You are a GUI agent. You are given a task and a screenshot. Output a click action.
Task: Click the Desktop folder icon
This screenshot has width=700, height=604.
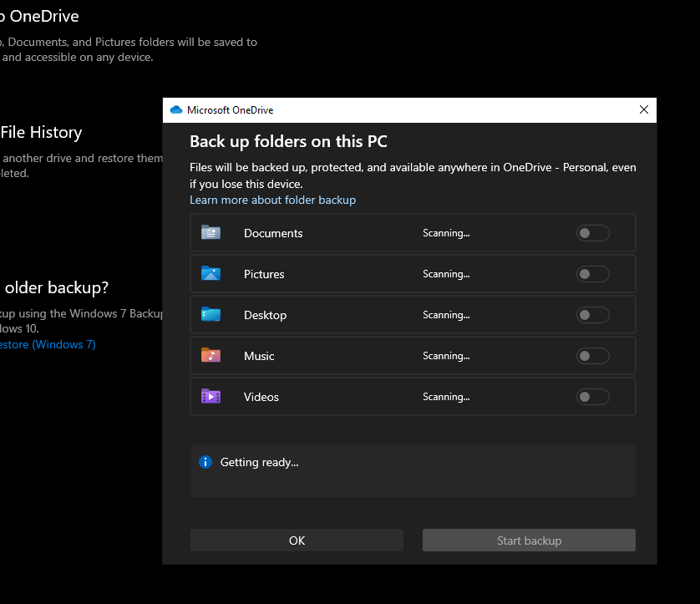coord(211,315)
